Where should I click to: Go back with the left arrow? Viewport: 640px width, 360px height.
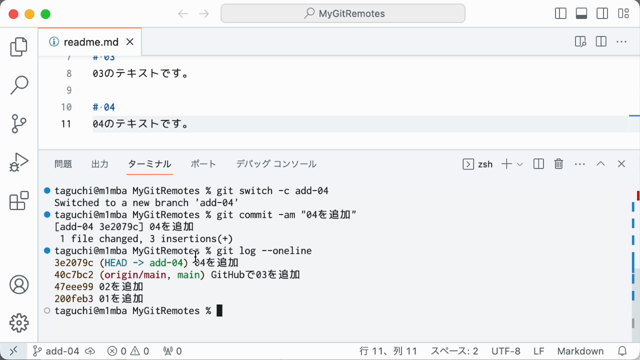click(x=183, y=14)
